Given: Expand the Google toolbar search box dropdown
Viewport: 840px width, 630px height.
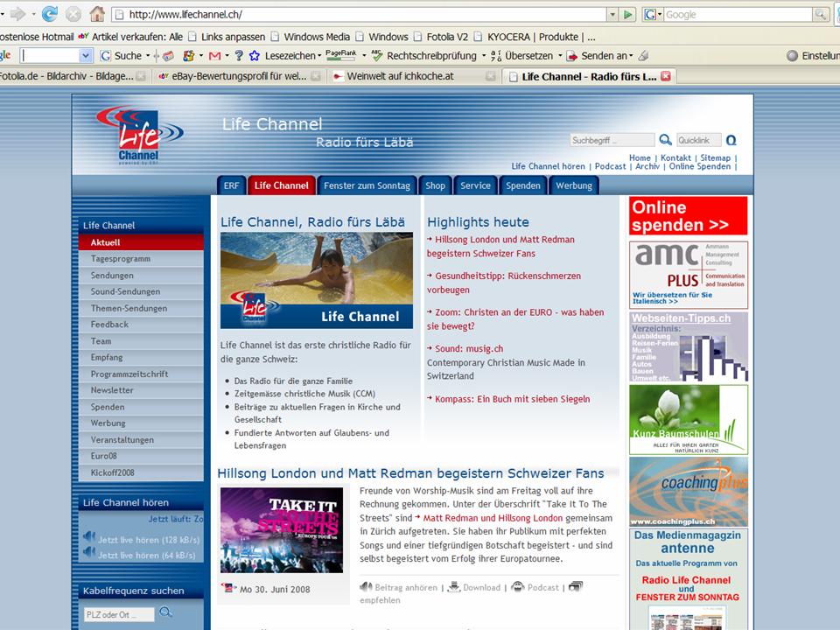Looking at the screenshot, I should tap(85, 55).
